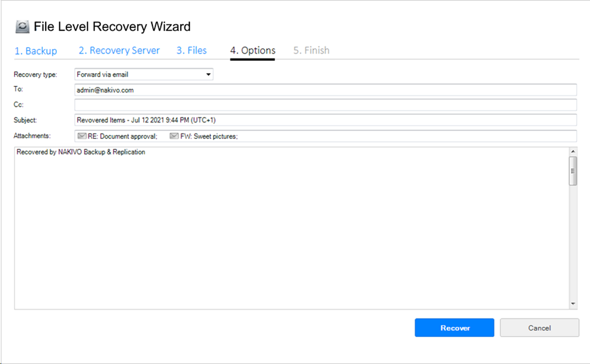Select the Subject text field
The image size is (590, 364).
pyautogui.click(x=325, y=120)
